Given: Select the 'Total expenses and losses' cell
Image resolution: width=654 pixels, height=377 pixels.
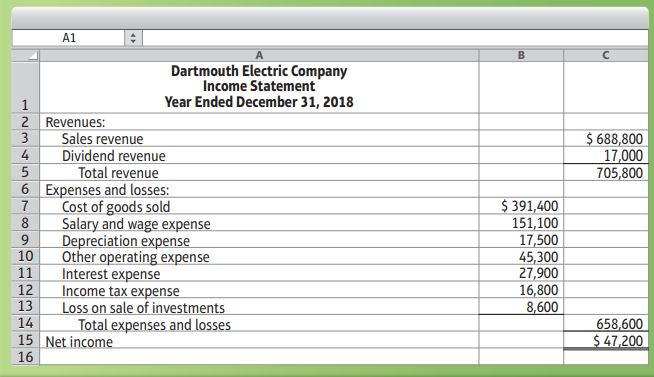Looking at the screenshot, I should [259, 324].
